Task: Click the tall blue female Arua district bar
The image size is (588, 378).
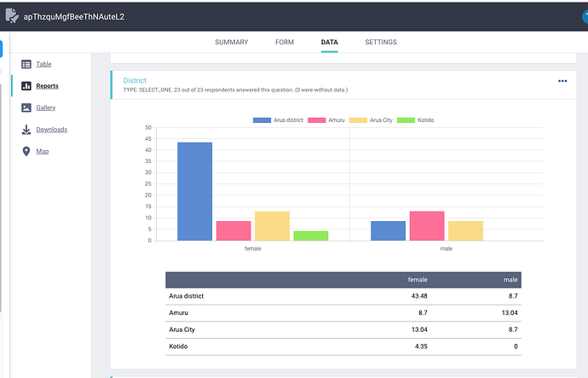Action: click(x=194, y=191)
